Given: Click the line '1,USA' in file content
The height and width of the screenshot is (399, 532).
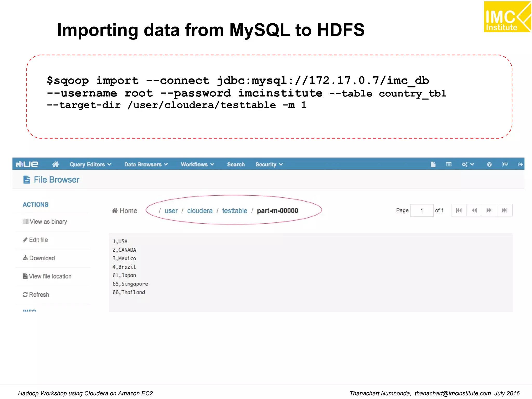Looking at the screenshot, I should [120, 241].
